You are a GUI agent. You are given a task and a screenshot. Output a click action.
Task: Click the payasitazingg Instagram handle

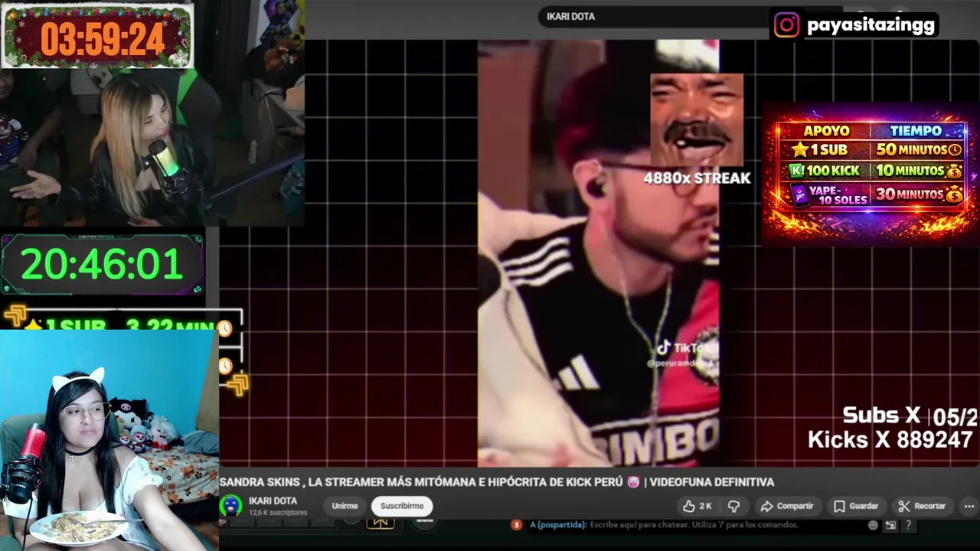coord(871,25)
